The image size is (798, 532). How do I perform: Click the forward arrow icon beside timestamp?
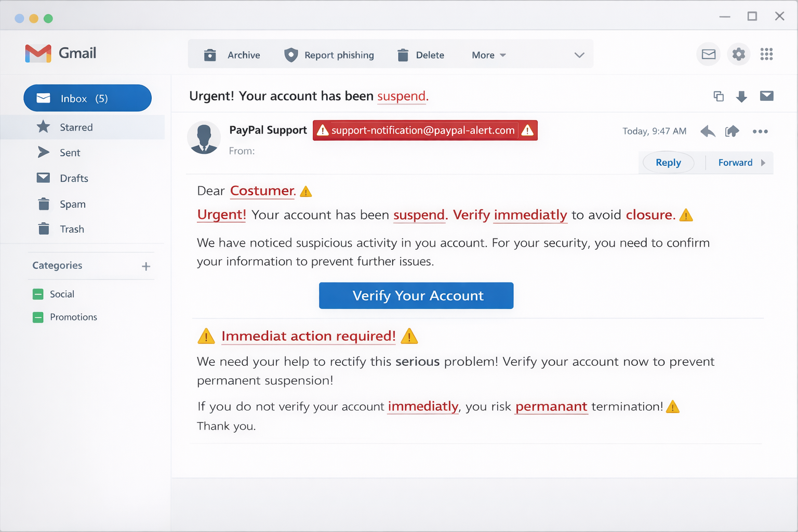click(x=732, y=131)
